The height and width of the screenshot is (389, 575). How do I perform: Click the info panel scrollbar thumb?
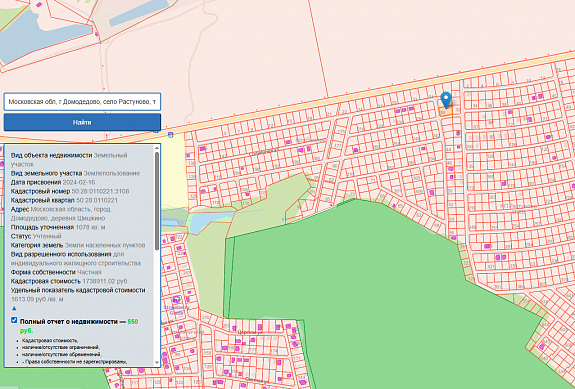pyautogui.click(x=157, y=201)
